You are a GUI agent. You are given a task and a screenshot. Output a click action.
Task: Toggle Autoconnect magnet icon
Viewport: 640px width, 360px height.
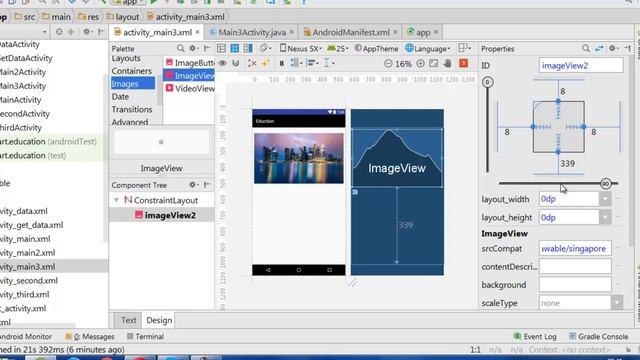[236, 63]
